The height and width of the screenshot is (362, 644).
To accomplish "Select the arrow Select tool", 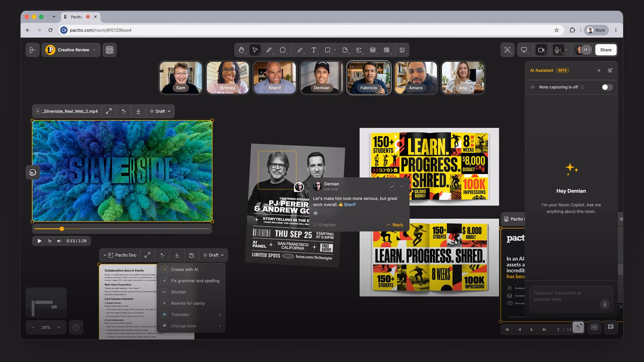I will click(255, 50).
